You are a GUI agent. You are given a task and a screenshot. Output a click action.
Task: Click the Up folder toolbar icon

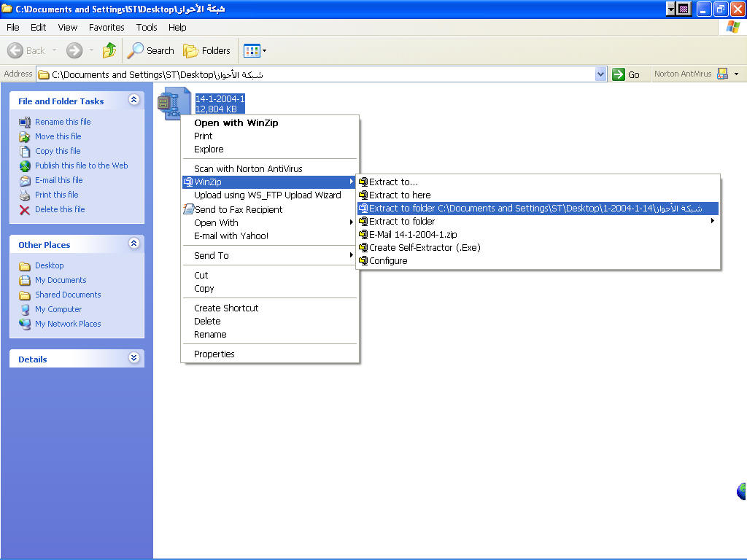pyautogui.click(x=109, y=50)
